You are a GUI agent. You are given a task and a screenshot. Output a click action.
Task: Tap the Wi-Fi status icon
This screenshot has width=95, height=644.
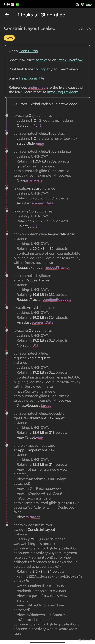click(x=83, y=4)
